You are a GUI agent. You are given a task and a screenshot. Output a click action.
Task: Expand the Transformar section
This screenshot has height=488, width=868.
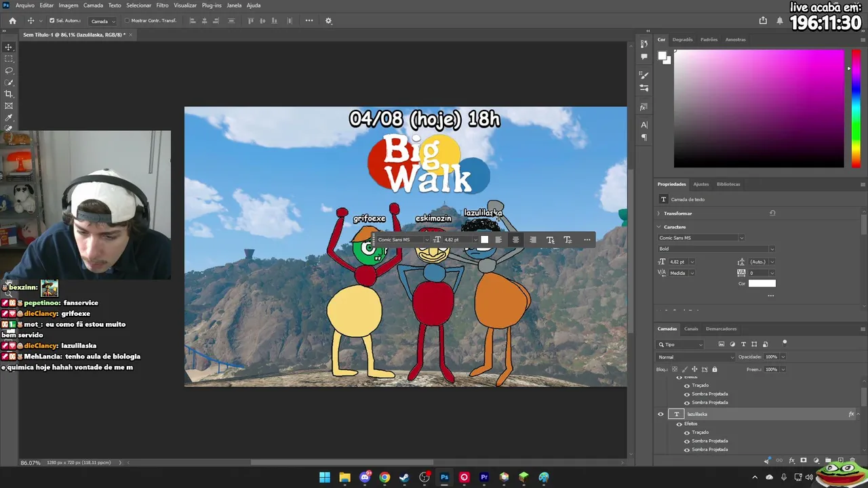click(x=658, y=213)
